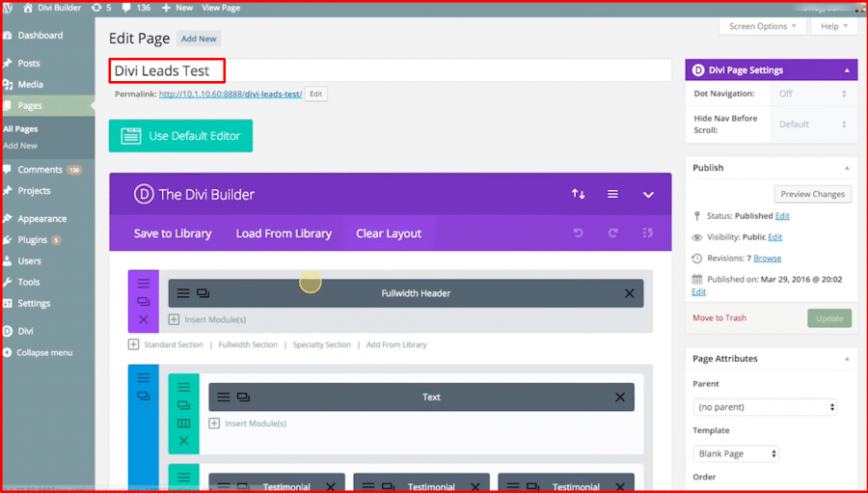Remove the Fullwidth Header module

pos(630,293)
